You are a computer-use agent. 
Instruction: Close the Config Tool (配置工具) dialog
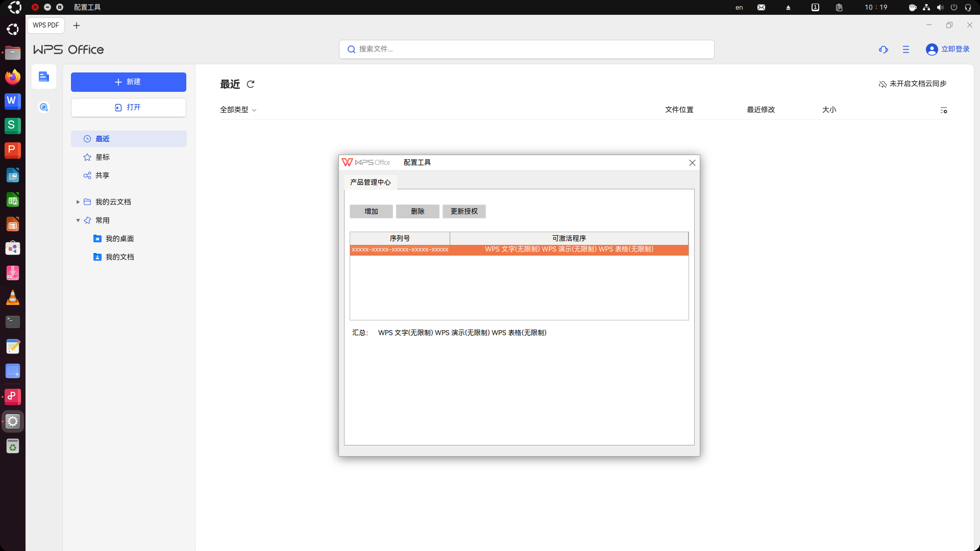pyautogui.click(x=692, y=163)
